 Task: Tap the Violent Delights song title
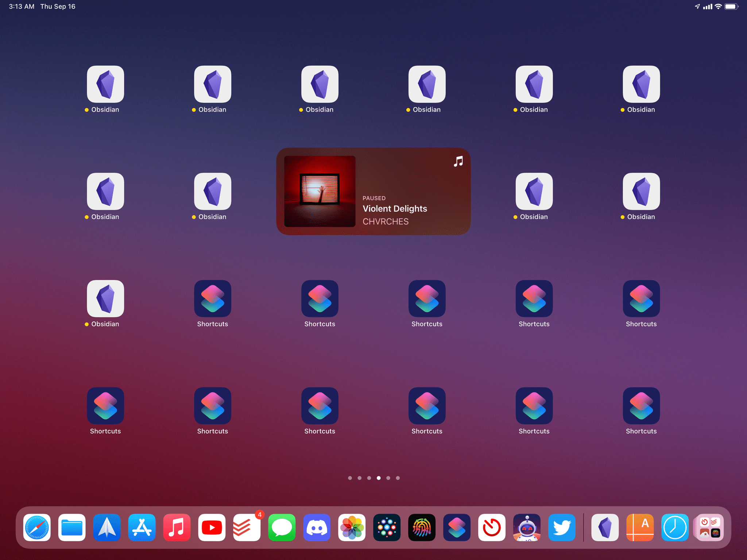(x=395, y=209)
